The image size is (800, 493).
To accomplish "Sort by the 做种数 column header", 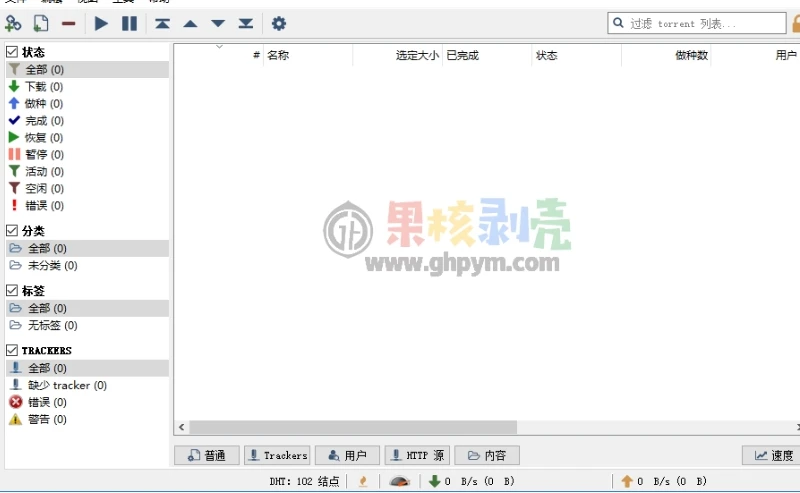I will [666, 55].
